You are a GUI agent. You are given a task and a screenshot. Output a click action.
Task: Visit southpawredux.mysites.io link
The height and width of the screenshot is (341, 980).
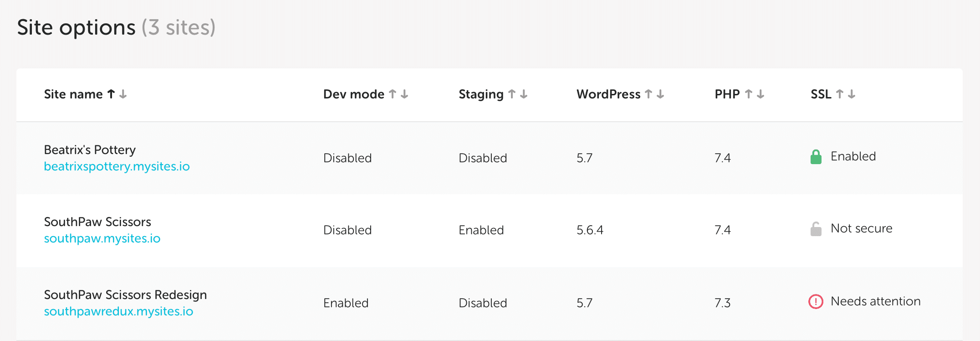tap(118, 311)
